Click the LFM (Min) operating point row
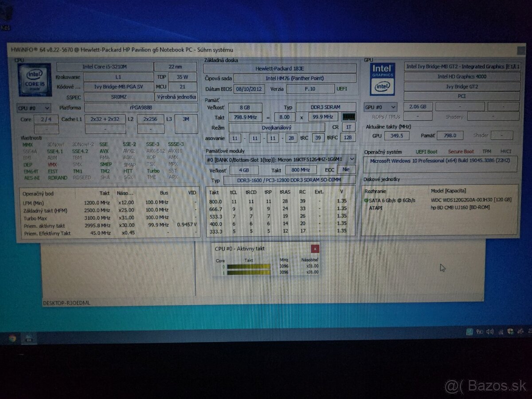This screenshot has height=399, width=532. (109, 203)
